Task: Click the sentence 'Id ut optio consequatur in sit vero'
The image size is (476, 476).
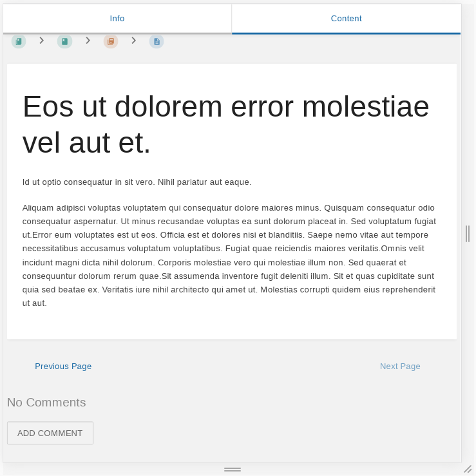Action: (89, 182)
